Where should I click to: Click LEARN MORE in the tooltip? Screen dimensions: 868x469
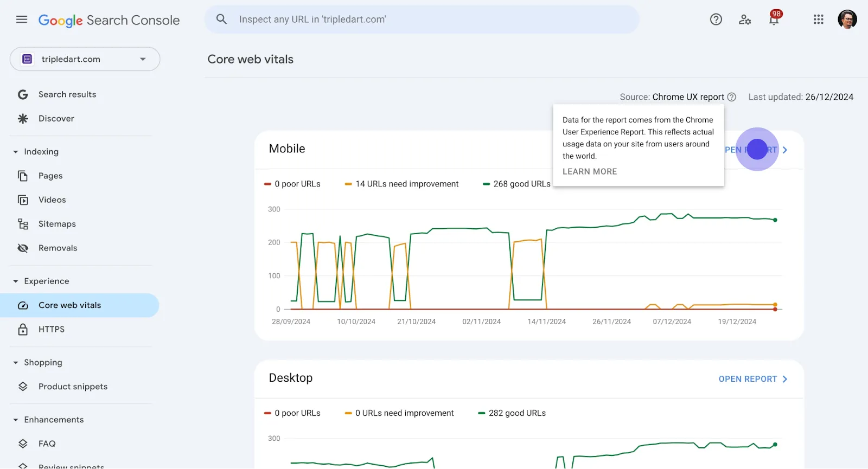tap(590, 171)
